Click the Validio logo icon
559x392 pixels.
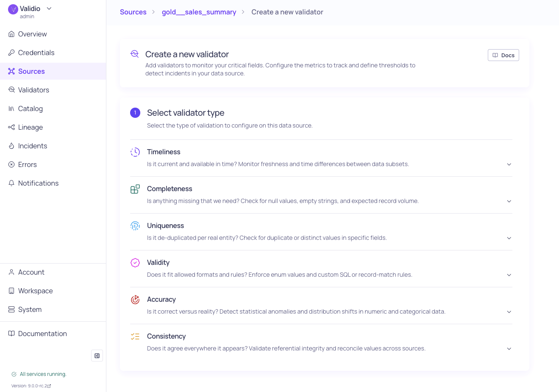(13, 9)
